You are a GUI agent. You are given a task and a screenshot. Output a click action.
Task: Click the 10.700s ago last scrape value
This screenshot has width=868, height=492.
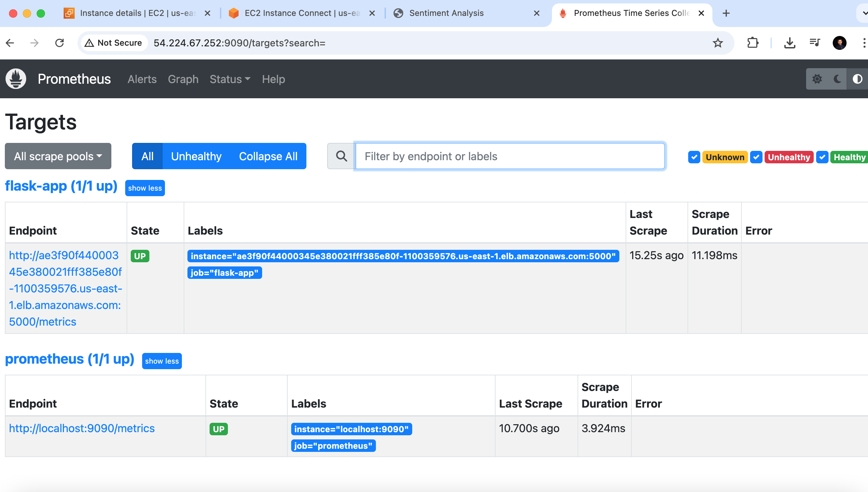click(x=529, y=428)
